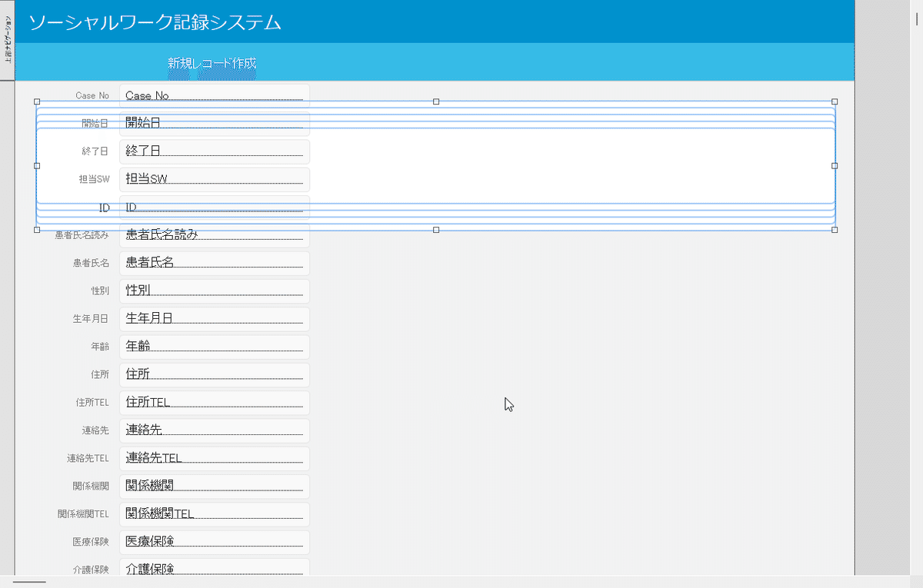Click the horizontal scrollbar thumb at the bottom
The image size is (923, 588).
pyautogui.click(x=29, y=582)
